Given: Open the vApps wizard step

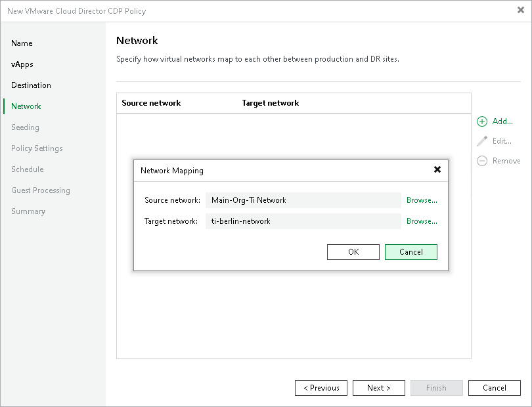Looking at the screenshot, I should pyautogui.click(x=22, y=64).
